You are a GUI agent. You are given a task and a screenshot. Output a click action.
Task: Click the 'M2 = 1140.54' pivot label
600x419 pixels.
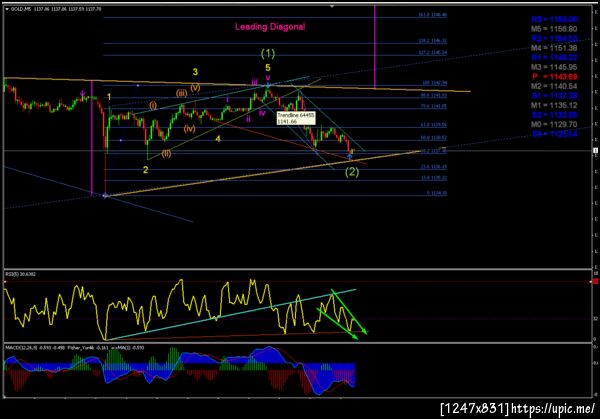tap(554, 86)
